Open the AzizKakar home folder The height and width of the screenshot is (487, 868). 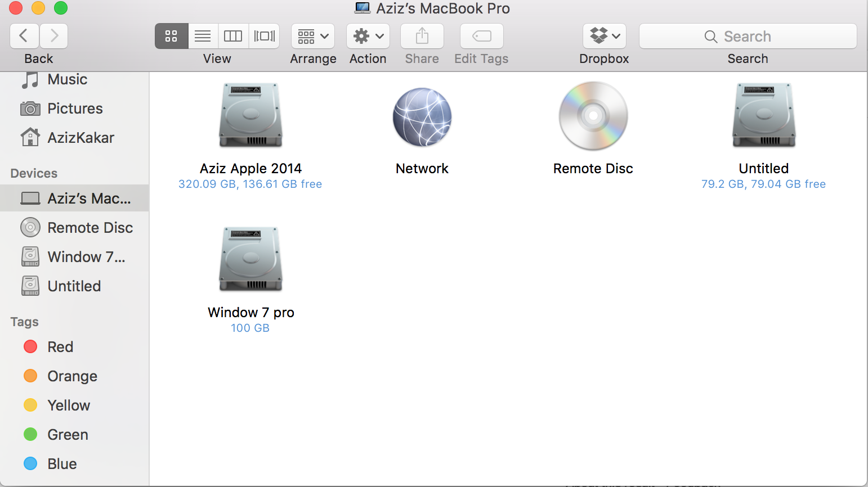pos(74,138)
